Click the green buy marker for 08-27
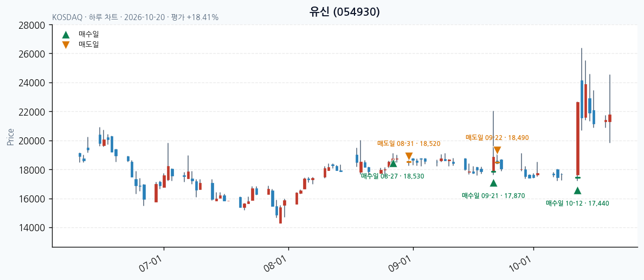This screenshot has width=644, height=280. (393, 164)
